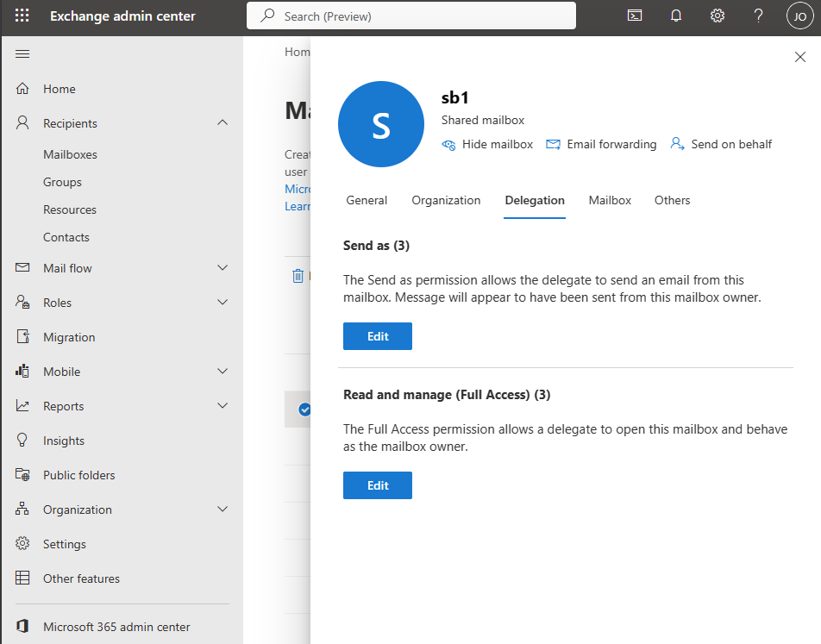821x644 pixels.
Task: Open notifications bell icon
Action: pos(676,16)
